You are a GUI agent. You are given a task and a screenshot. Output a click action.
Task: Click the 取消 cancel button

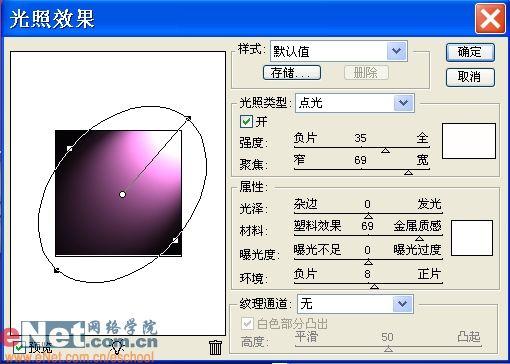pos(470,77)
